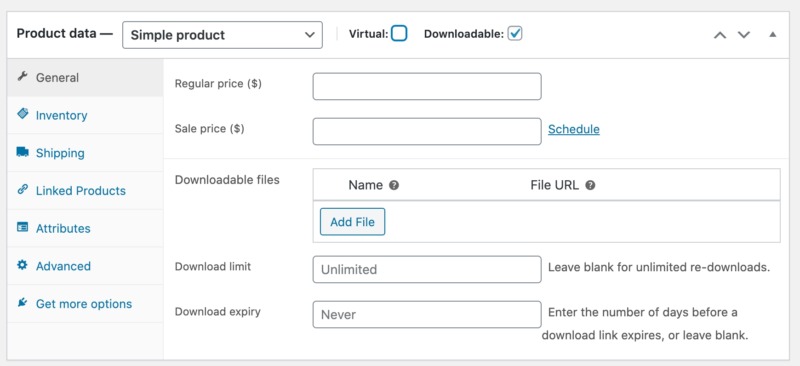Click the Advanced gear icon

(22, 265)
